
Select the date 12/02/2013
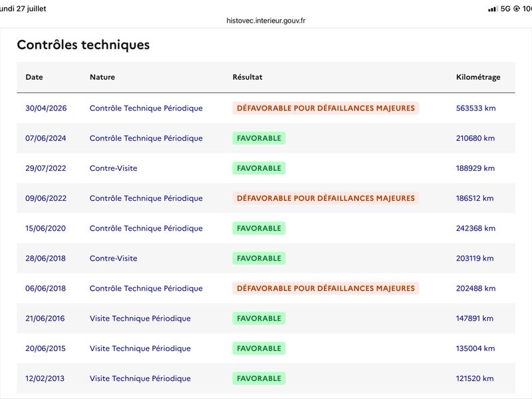pos(45,378)
